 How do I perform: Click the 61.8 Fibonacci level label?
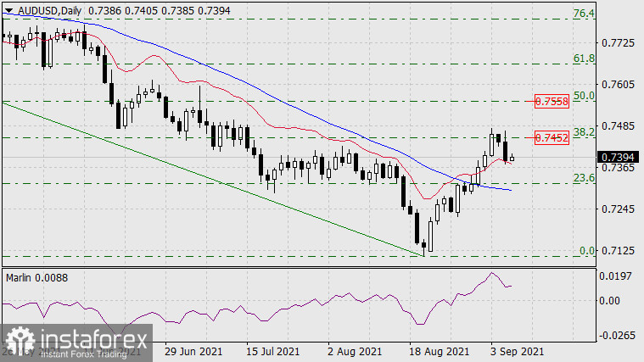click(583, 58)
